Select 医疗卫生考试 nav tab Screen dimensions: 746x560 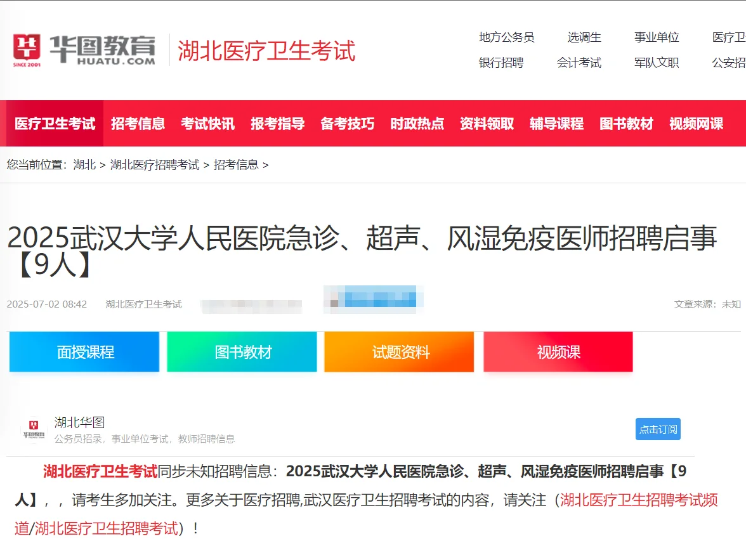click(x=55, y=123)
